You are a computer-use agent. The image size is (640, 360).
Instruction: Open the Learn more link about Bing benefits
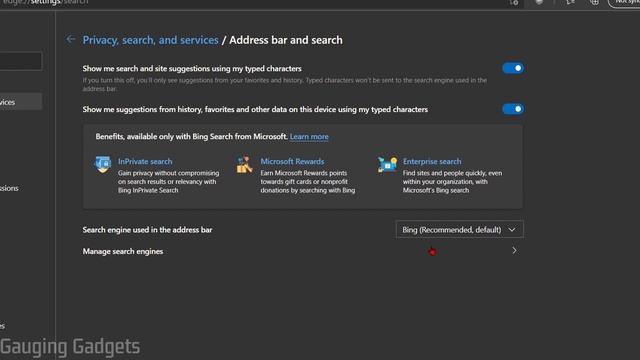coord(309,137)
